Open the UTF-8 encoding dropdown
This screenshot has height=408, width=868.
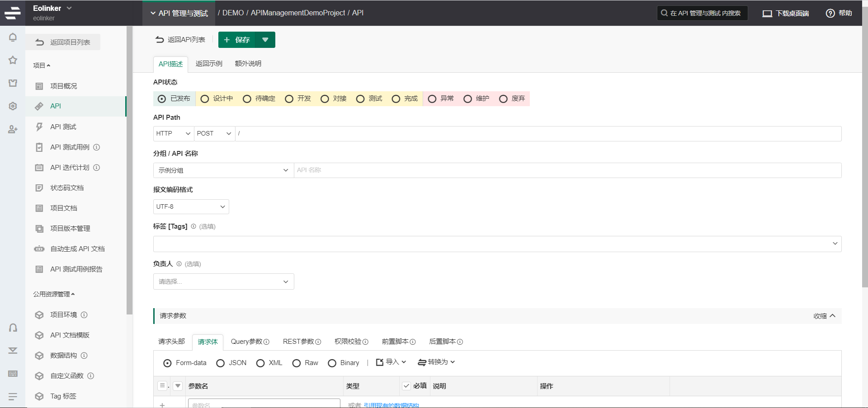[x=191, y=206]
